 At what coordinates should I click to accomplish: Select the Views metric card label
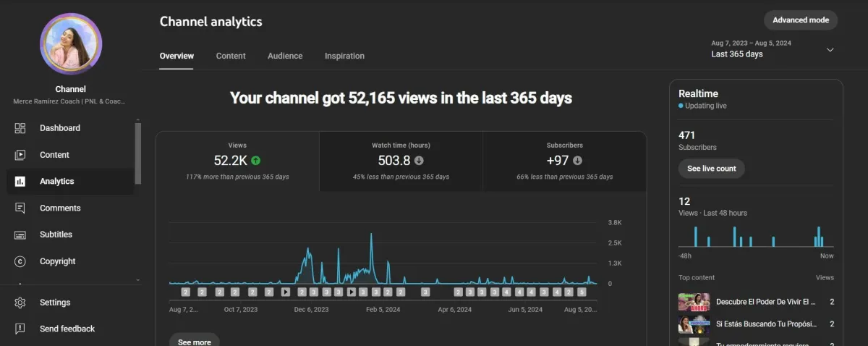(x=237, y=145)
